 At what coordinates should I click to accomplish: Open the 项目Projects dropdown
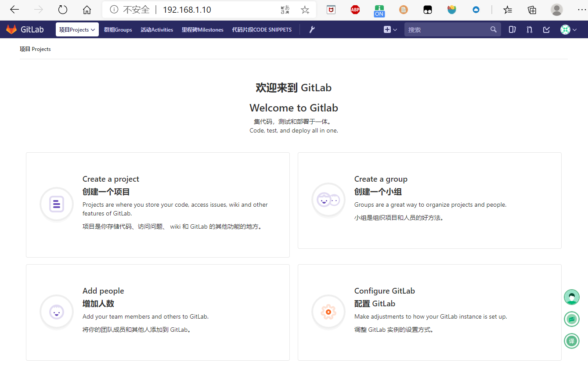click(x=77, y=29)
